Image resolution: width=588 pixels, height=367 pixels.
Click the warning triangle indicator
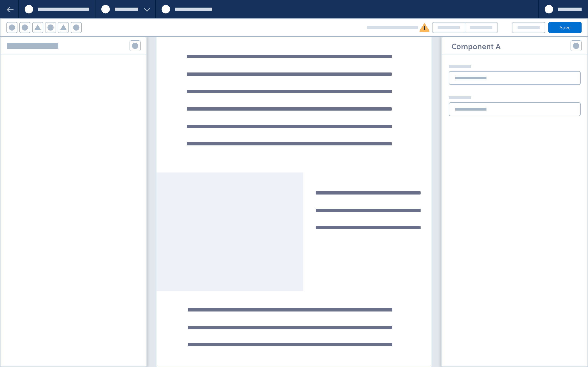(424, 28)
